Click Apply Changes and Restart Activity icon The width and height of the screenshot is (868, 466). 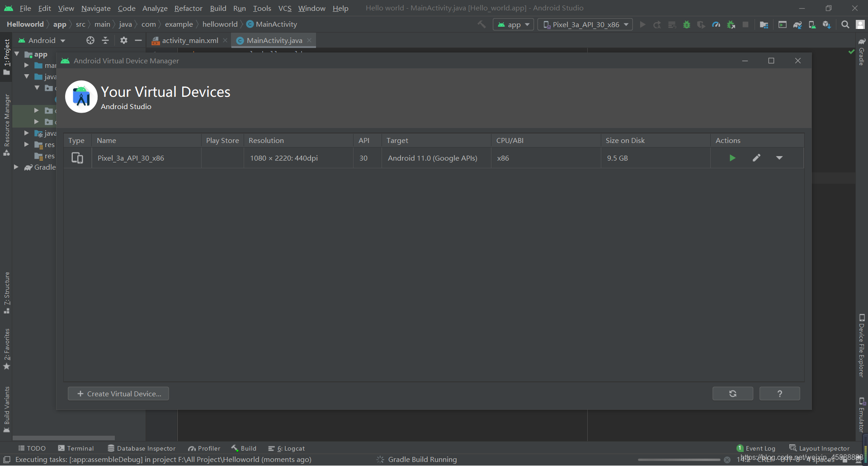click(x=657, y=24)
